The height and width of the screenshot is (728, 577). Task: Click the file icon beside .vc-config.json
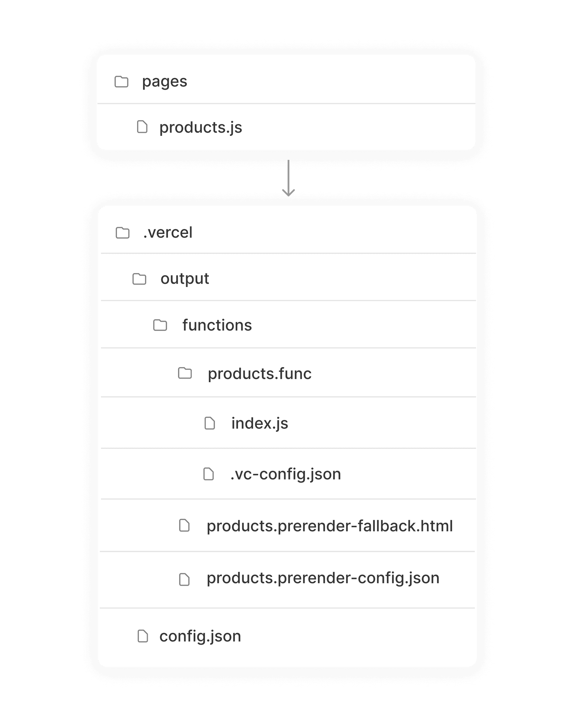209,474
